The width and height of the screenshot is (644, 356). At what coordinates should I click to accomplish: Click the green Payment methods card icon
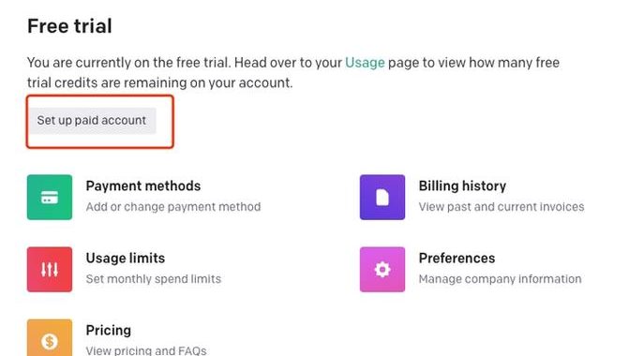[50, 197]
